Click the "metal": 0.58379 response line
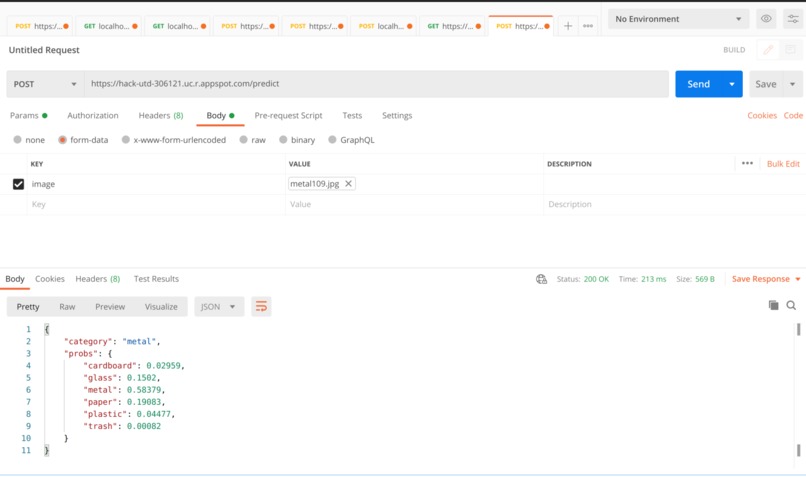 pyautogui.click(x=124, y=390)
